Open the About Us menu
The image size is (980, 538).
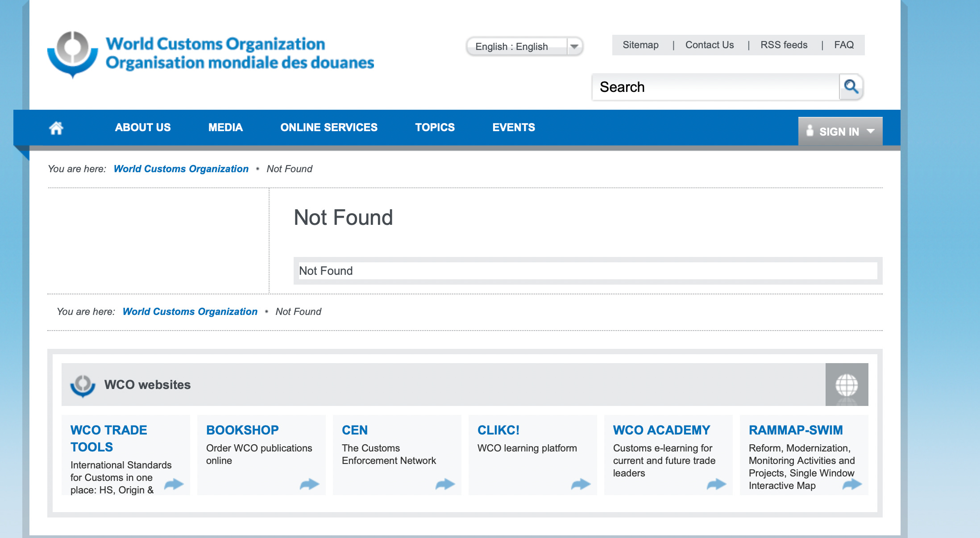tap(143, 128)
